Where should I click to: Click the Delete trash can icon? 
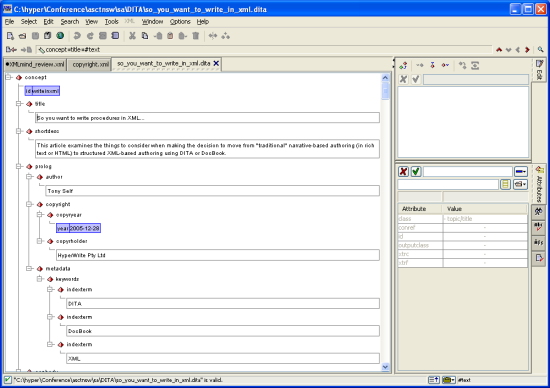click(196, 36)
